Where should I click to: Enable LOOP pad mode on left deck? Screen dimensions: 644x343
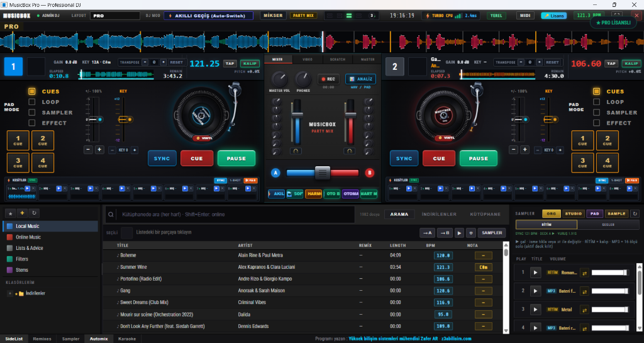[x=31, y=102]
